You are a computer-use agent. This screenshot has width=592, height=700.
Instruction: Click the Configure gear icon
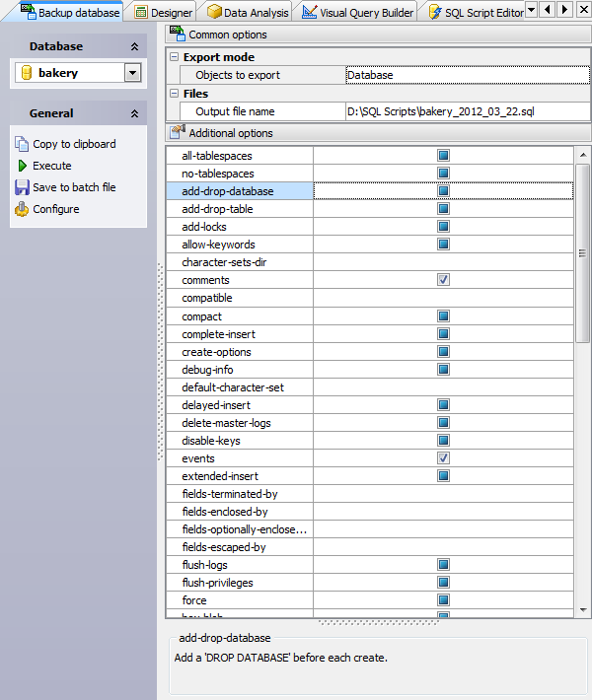[23, 209]
